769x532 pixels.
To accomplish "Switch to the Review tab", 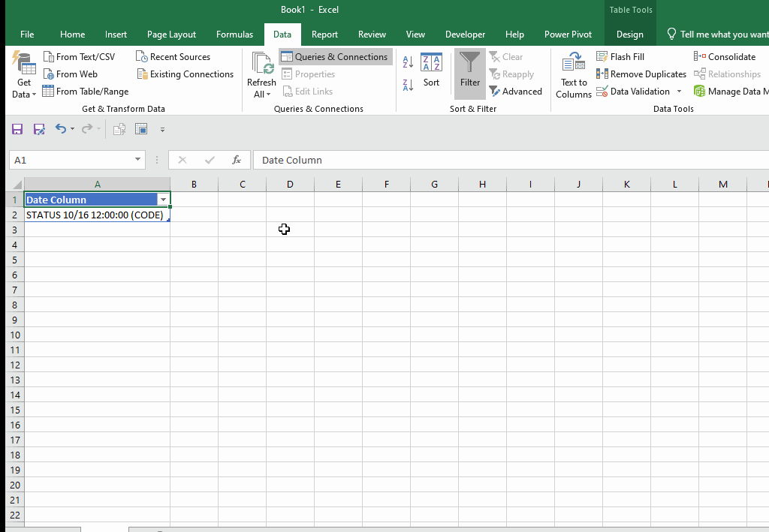I will [372, 35].
